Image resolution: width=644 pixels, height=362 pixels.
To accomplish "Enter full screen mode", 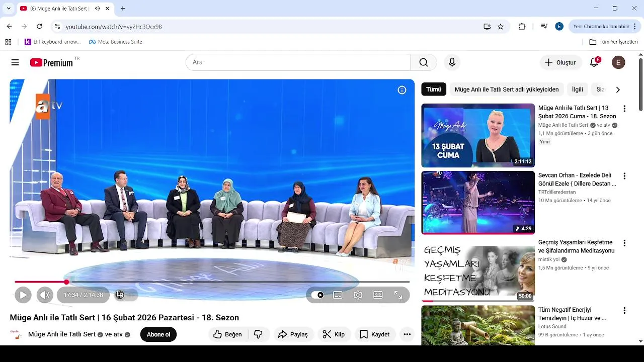I will 398,295.
